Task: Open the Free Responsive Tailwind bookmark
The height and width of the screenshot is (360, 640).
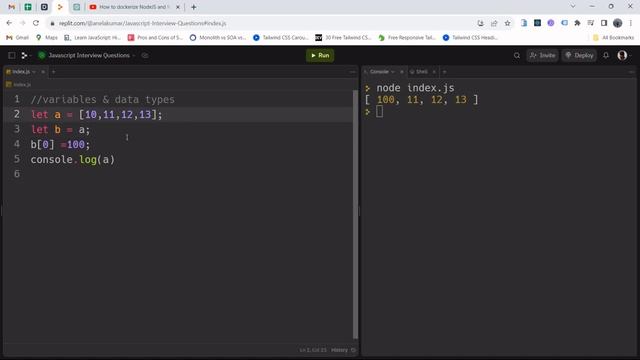Action: tap(407, 38)
